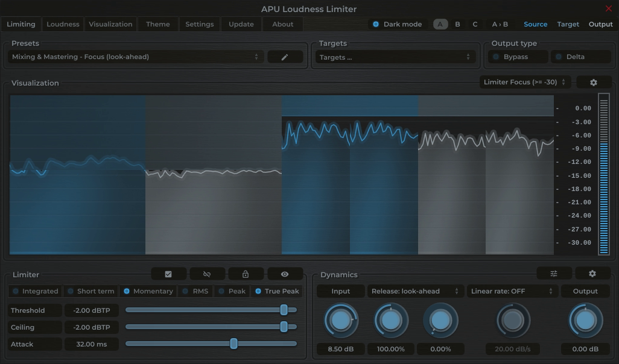The image size is (619, 364).
Task: Click the Bypass button in Output type
Action: click(x=517, y=57)
